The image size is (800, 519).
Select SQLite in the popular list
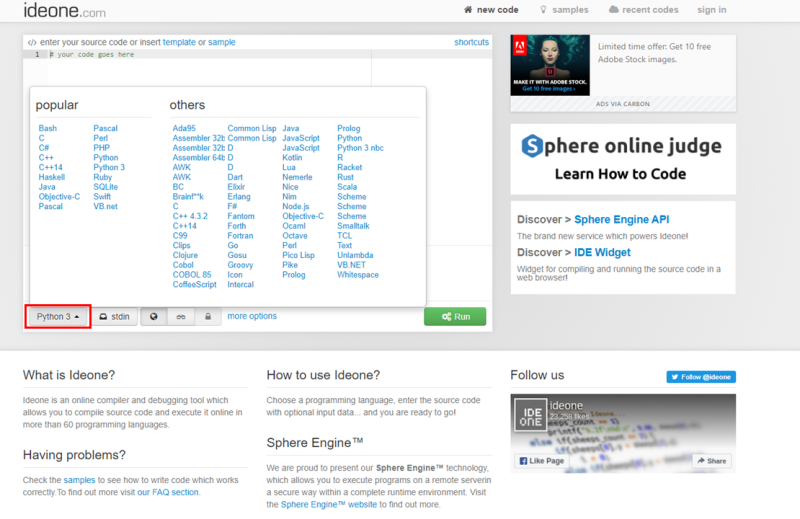[106, 187]
